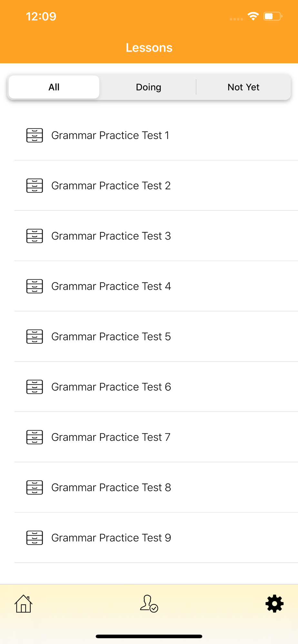The width and height of the screenshot is (298, 644).
Task: Tap the drawer icon beside Test 1
Action: [35, 135]
